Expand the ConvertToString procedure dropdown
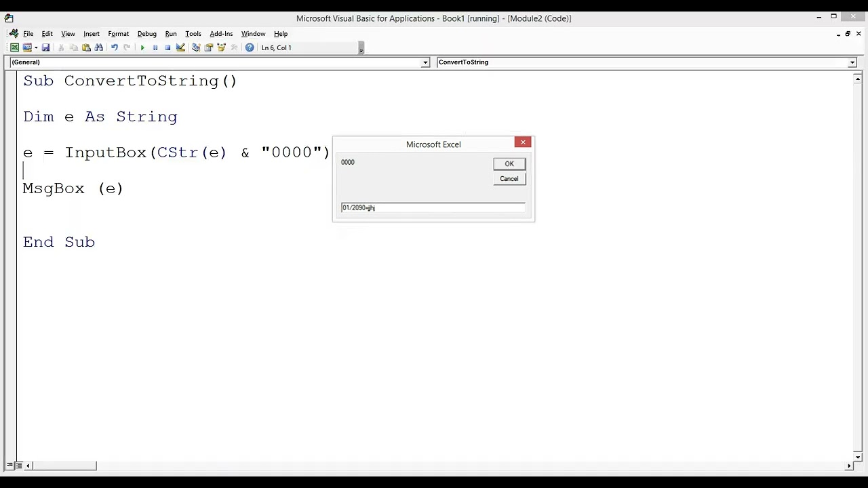Screen dimensions: 868x488 click(x=852, y=62)
